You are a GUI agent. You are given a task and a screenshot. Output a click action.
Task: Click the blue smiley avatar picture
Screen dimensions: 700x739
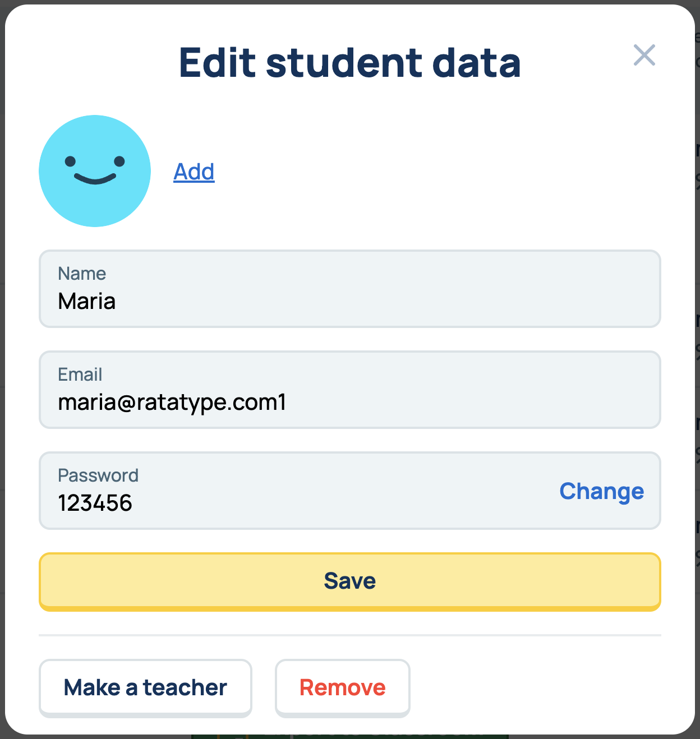pyautogui.click(x=95, y=171)
